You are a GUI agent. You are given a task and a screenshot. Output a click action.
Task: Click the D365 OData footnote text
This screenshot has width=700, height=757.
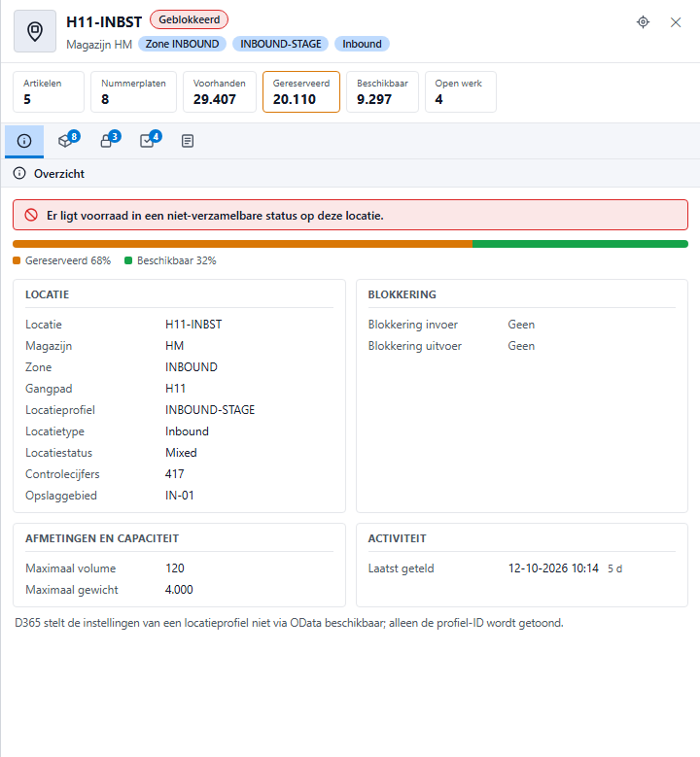[x=289, y=623]
